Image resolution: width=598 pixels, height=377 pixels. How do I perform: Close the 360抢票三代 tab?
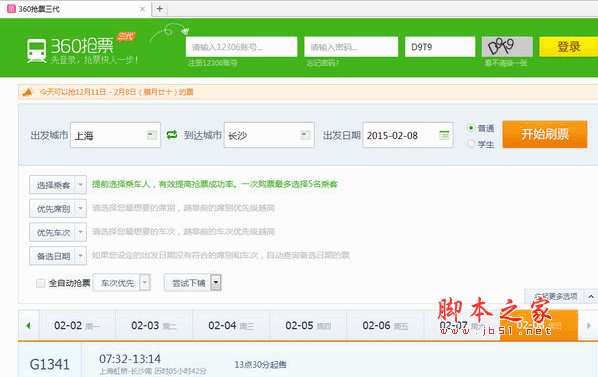pyautogui.click(x=142, y=9)
